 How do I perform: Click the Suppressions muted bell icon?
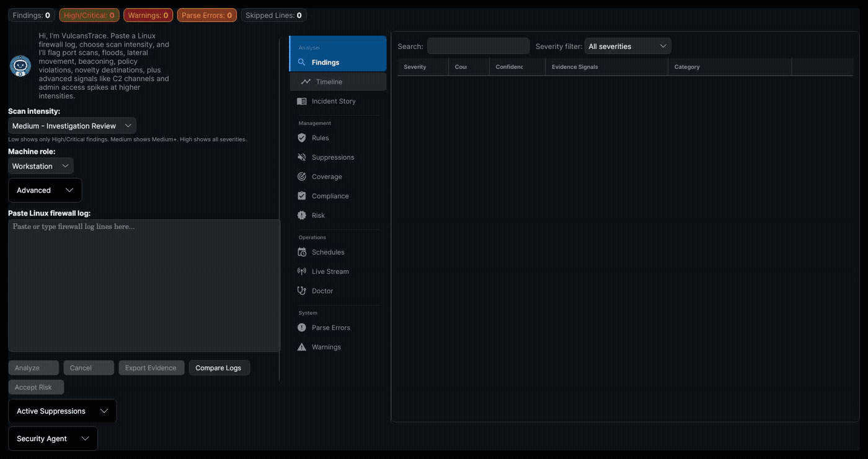coord(302,157)
